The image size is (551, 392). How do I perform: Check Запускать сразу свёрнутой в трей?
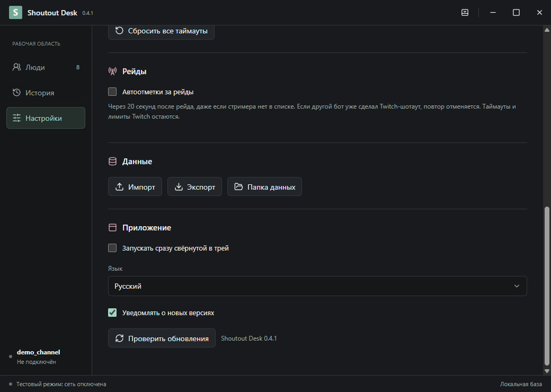pos(112,248)
